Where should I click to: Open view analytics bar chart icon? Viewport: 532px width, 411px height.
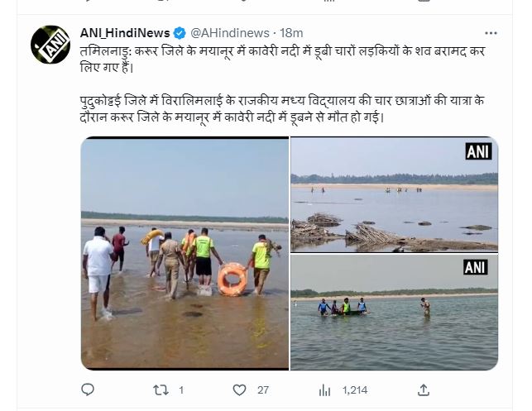(x=327, y=389)
